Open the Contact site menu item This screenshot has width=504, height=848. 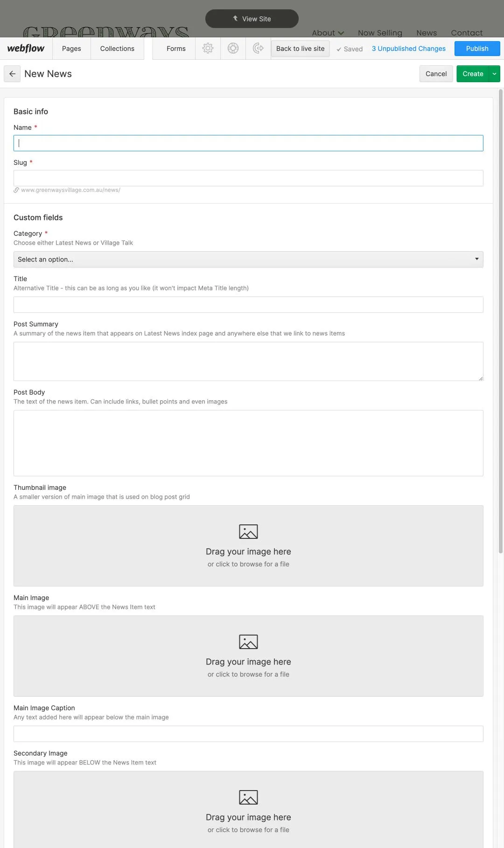coord(467,33)
